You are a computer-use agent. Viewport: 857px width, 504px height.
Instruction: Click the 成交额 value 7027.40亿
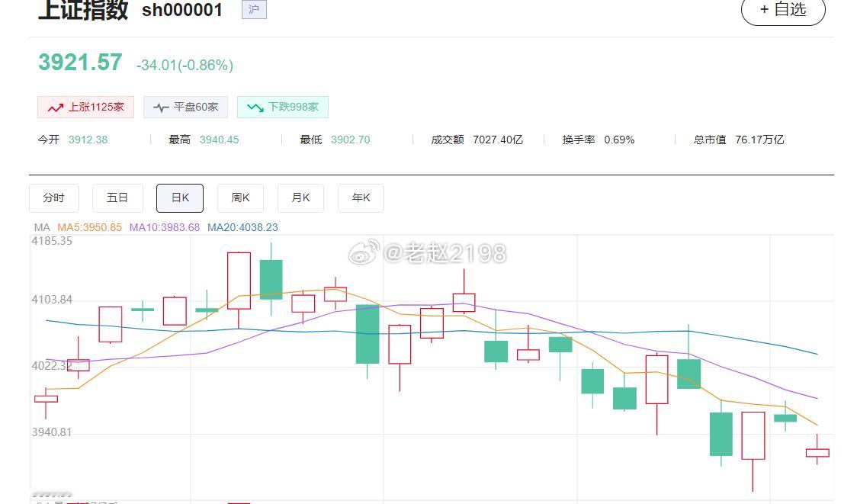(x=498, y=140)
